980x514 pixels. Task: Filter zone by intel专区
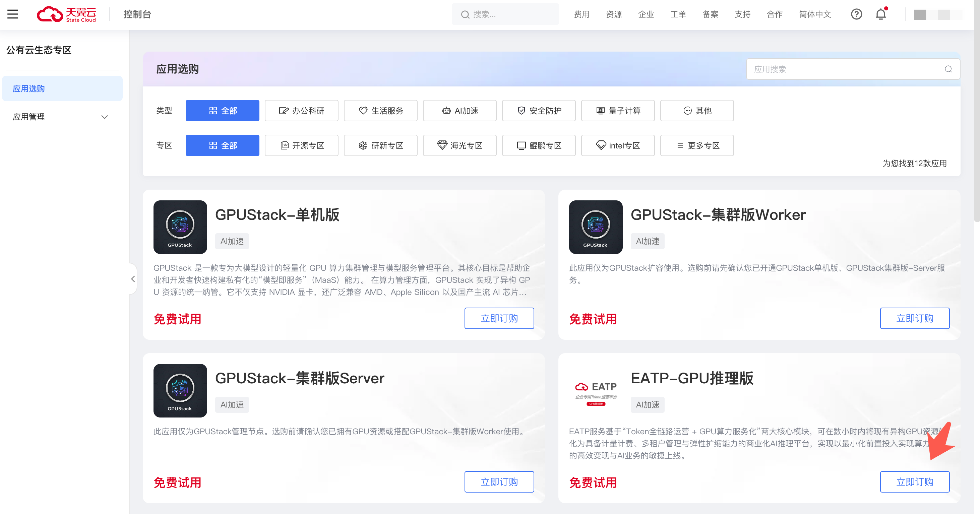[x=618, y=145]
